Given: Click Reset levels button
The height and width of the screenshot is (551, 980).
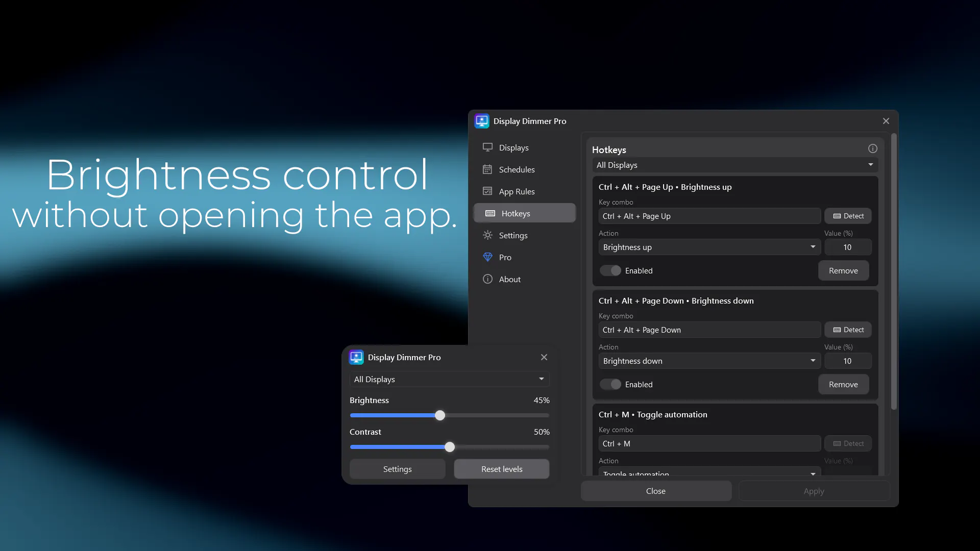Looking at the screenshot, I should (502, 469).
